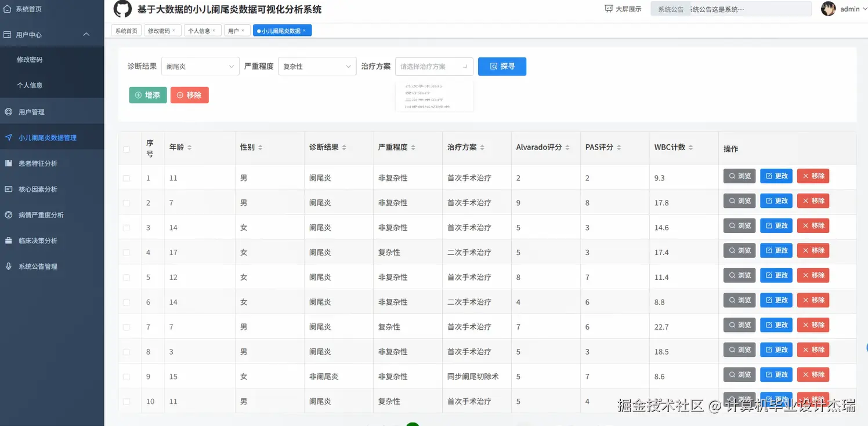Click the 大屏展示 link in header
The image size is (868, 426).
(623, 9)
